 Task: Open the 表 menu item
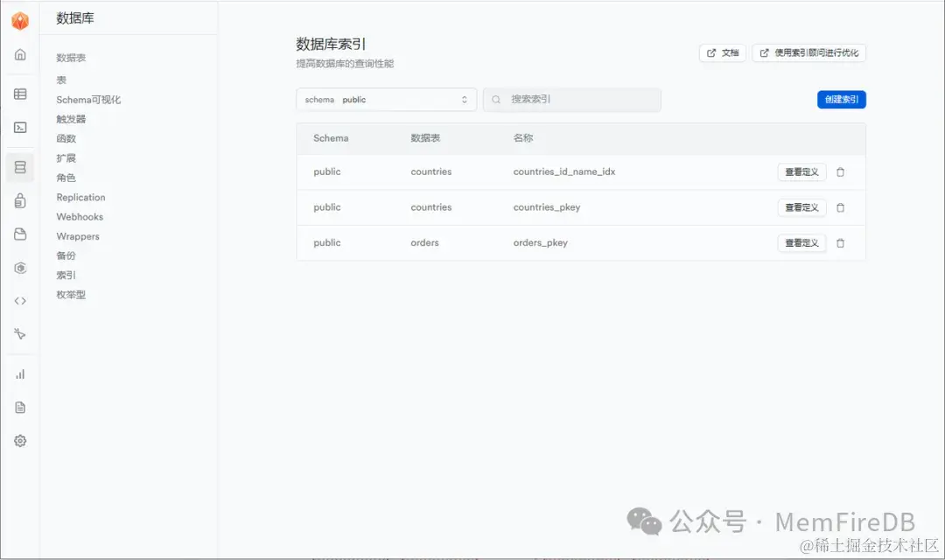click(x=61, y=80)
